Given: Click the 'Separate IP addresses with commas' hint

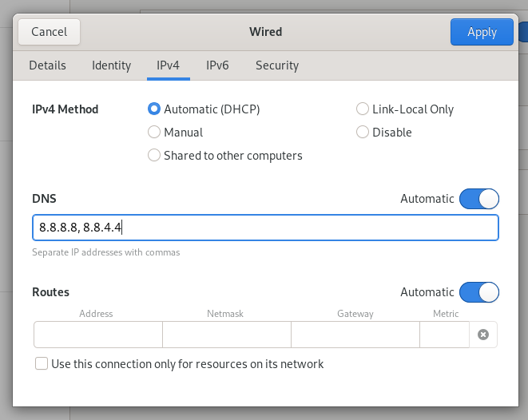Looking at the screenshot, I should click(106, 252).
